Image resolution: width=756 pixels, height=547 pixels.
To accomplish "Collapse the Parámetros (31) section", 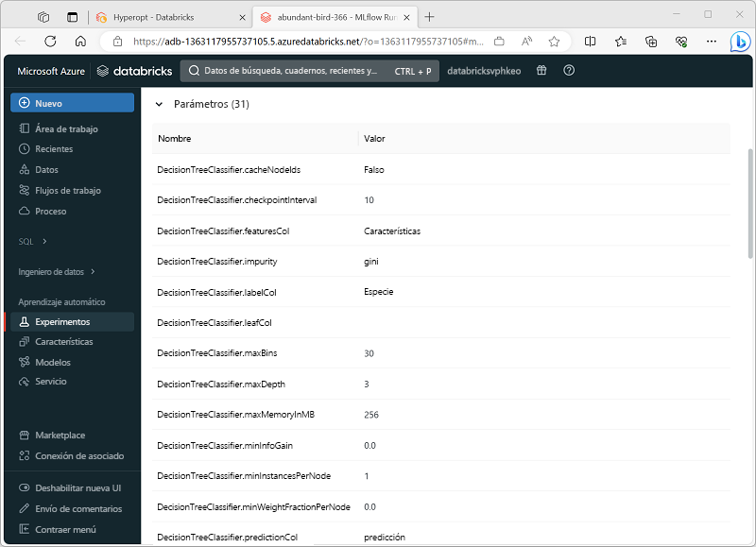I will 159,104.
